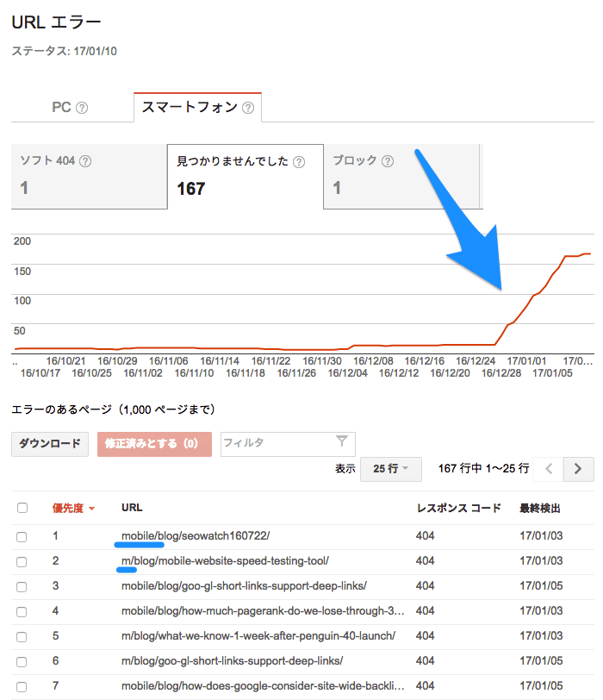Click help icon next to PC tab
The height and width of the screenshot is (700, 603).
pos(83,109)
